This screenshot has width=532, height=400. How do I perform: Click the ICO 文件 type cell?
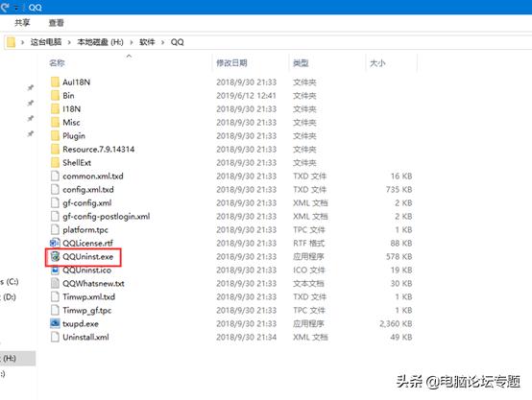[x=309, y=271]
